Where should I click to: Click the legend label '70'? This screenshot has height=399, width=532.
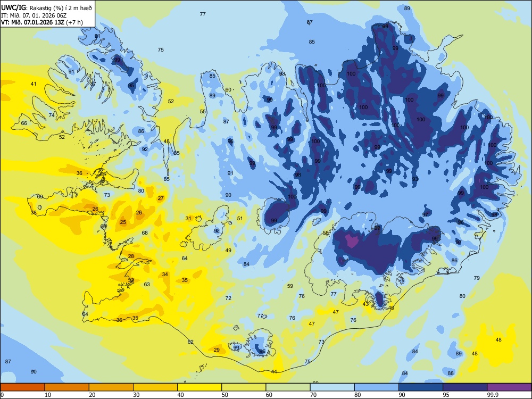pos(313,395)
